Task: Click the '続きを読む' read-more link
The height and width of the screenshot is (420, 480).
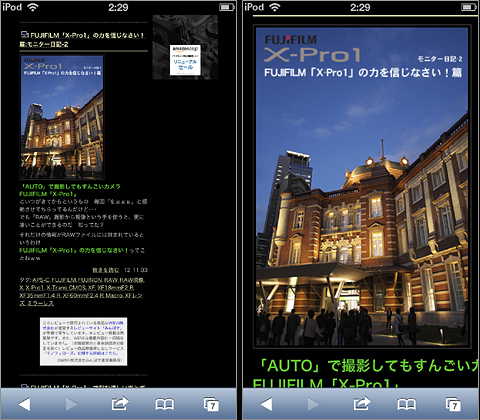Action: (106, 270)
